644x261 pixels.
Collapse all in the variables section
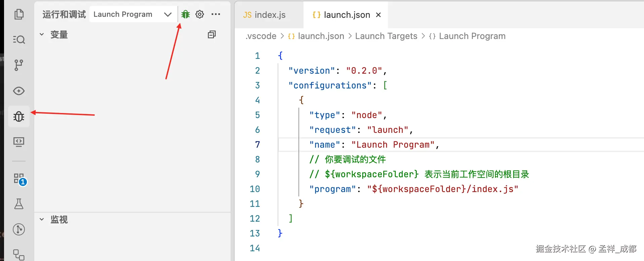(212, 35)
